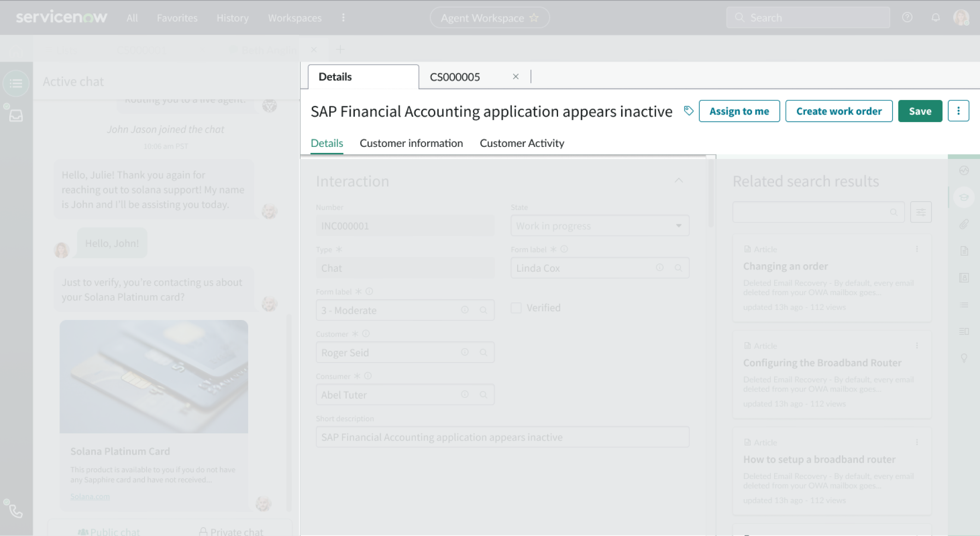The image size is (980, 536).
Task: Open the attachments paperclip icon
Action: pyautogui.click(x=964, y=224)
